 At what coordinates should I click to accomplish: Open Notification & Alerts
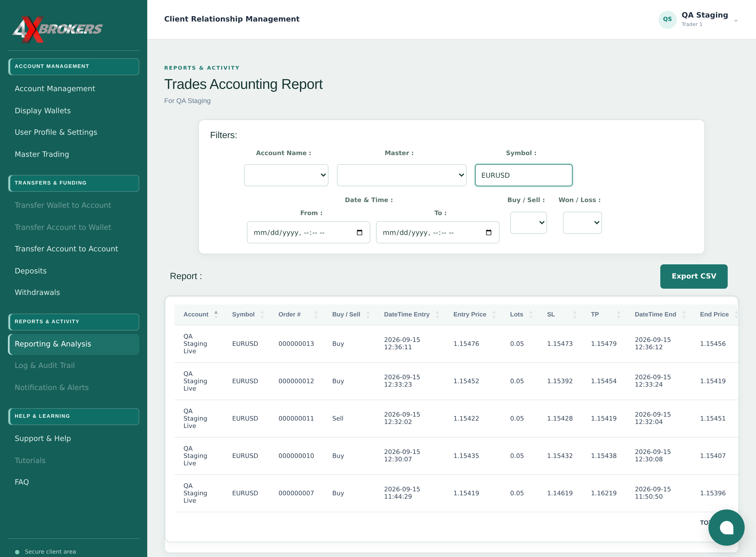(x=52, y=387)
